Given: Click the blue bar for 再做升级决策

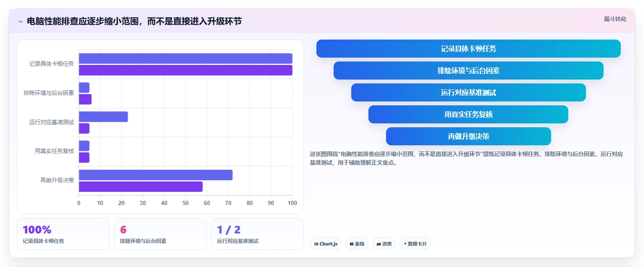Looking at the screenshot, I should [x=156, y=175].
